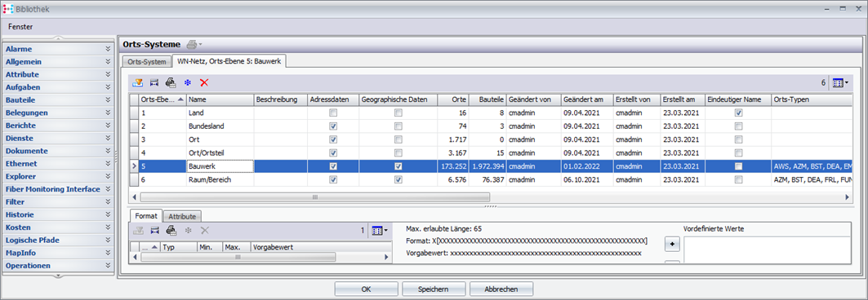This screenshot has width=868, height=300.
Task: Sort by the Typ column in Format table
Action: pyautogui.click(x=178, y=248)
